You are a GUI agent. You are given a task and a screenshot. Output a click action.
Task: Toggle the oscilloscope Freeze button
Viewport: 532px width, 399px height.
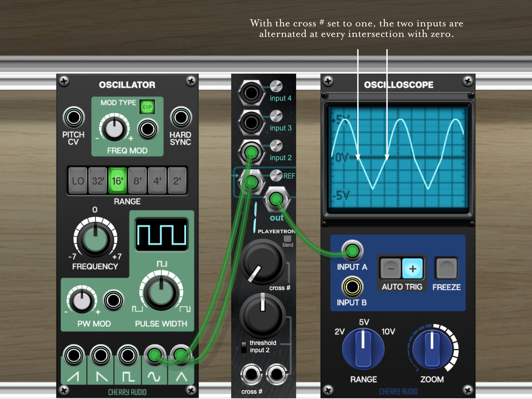[446, 269]
